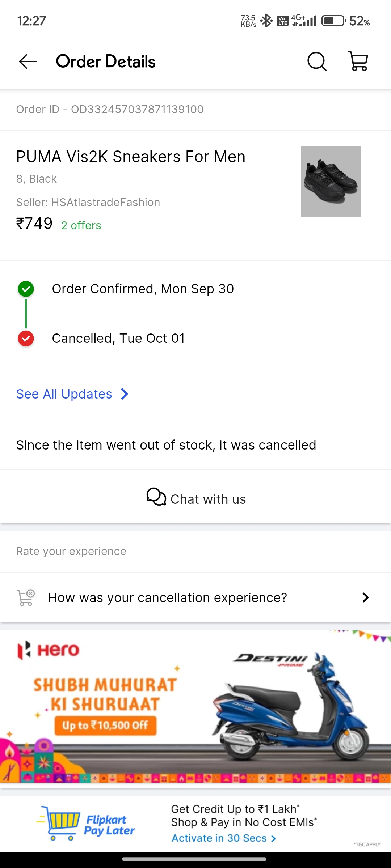
Task: Tap the PUMA Vis2K Sneakers title
Action: pyautogui.click(x=131, y=157)
